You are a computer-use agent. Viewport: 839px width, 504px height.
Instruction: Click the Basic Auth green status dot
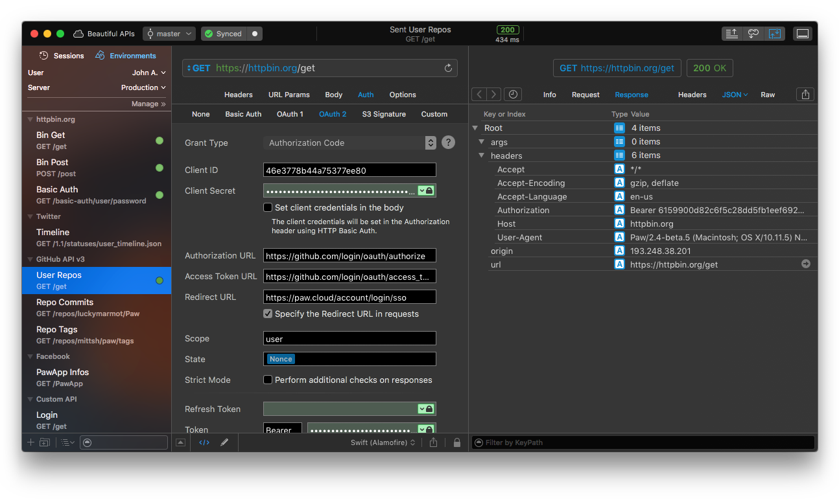pyautogui.click(x=160, y=195)
